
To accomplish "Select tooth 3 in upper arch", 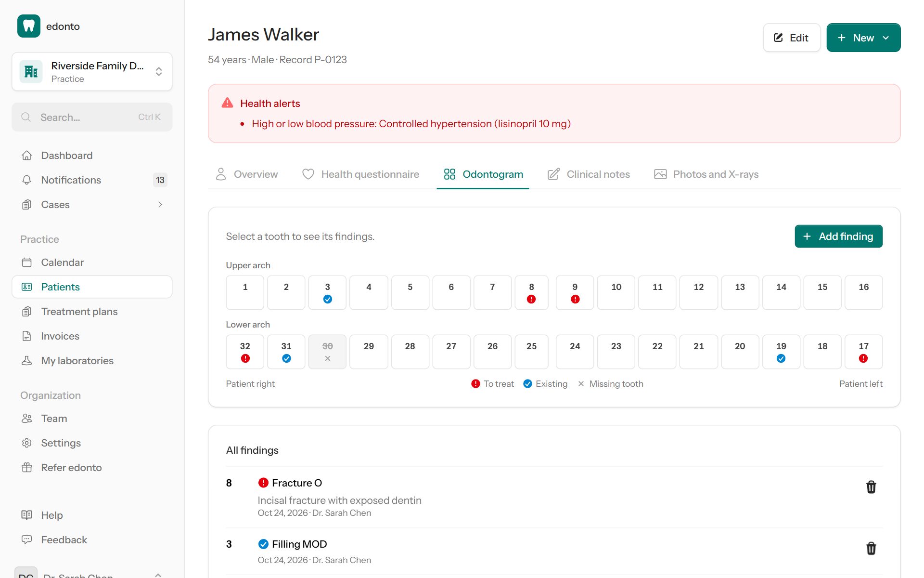I will [x=327, y=292].
